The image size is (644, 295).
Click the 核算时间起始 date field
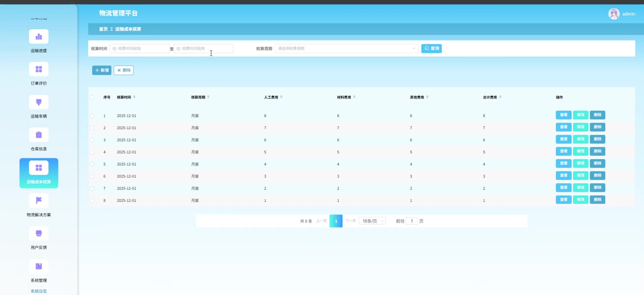pos(140,48)
